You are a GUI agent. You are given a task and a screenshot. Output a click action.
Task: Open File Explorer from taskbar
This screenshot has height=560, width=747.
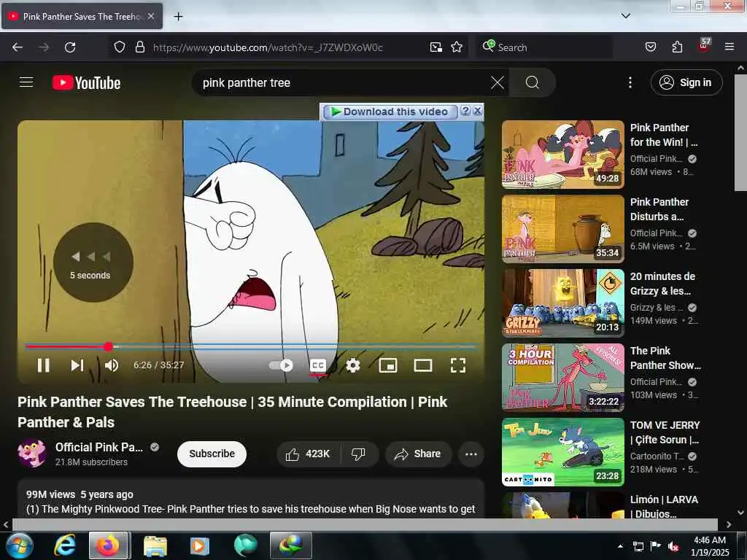pos(155,545)
